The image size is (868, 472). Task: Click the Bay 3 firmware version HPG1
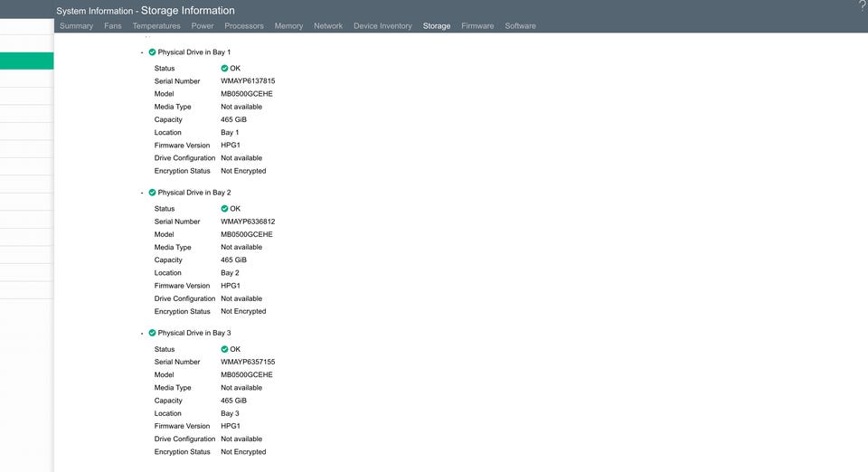[x=231, y=426]
